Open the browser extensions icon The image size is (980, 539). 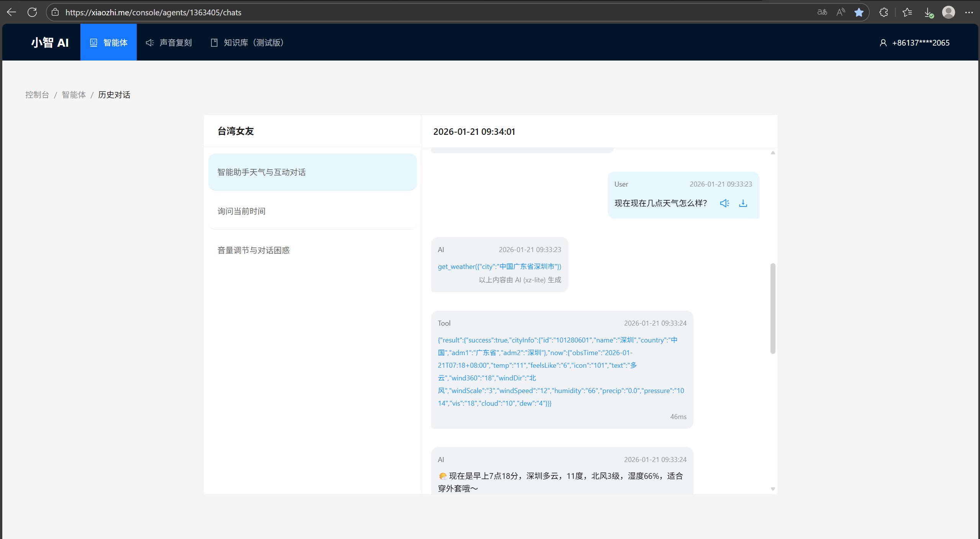click(883, 12)
